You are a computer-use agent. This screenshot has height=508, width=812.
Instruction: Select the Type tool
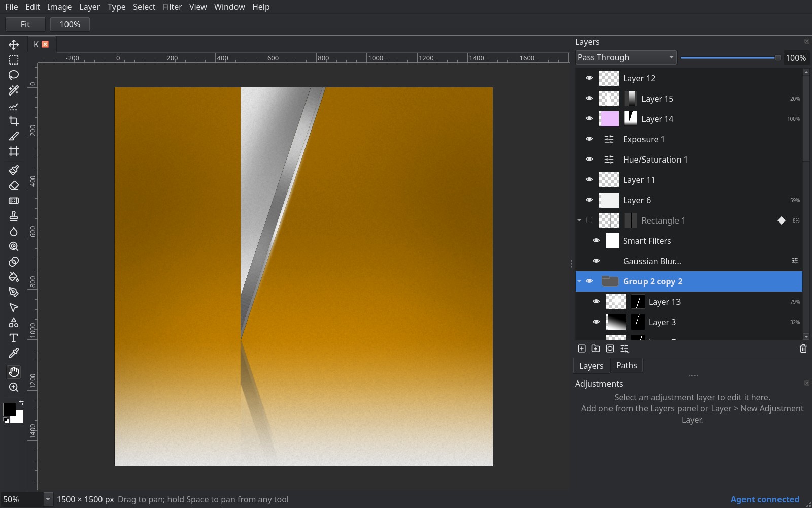(x=14, y=338)
